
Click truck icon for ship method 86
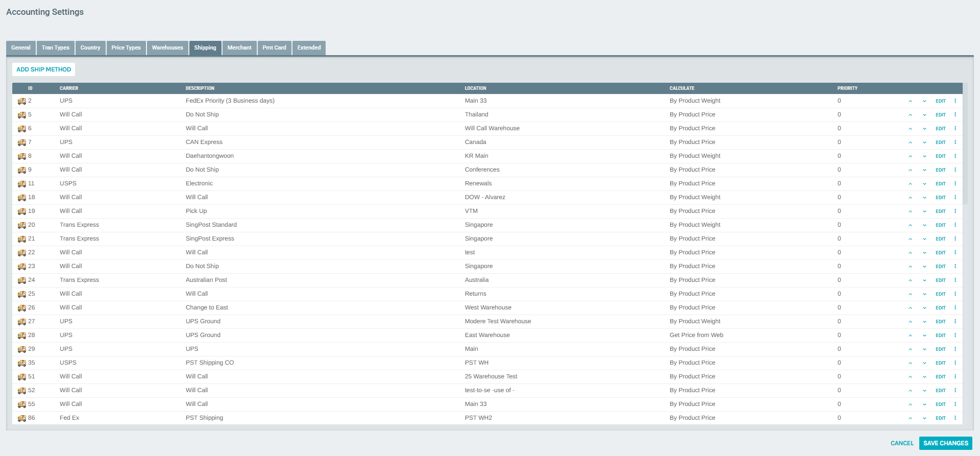point(22,418)
